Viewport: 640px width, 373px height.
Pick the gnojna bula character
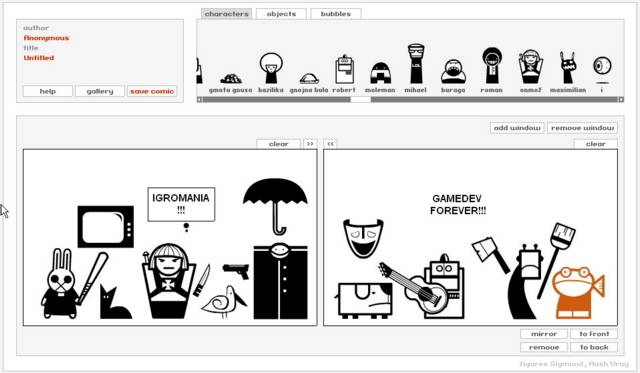[309, 78]
